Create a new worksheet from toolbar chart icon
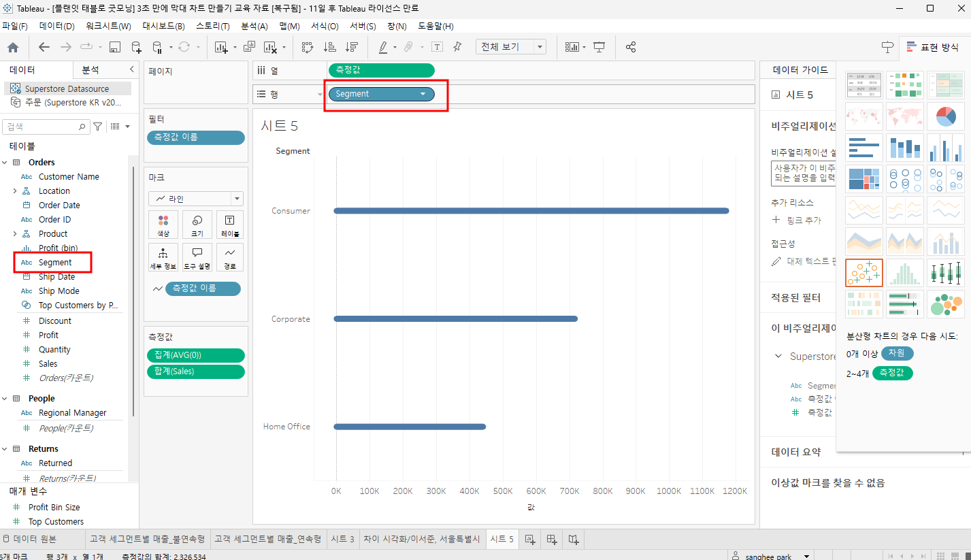 [x=221, y=47]
